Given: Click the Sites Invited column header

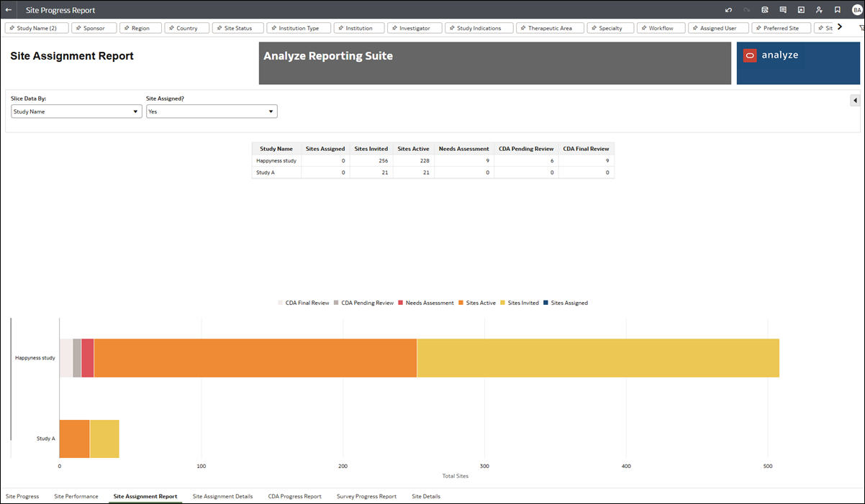Looking at the screenshot, I should click(x=371, y=149).
